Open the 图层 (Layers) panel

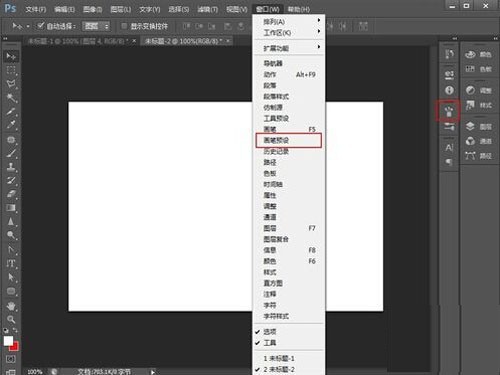tap(479, 127)
